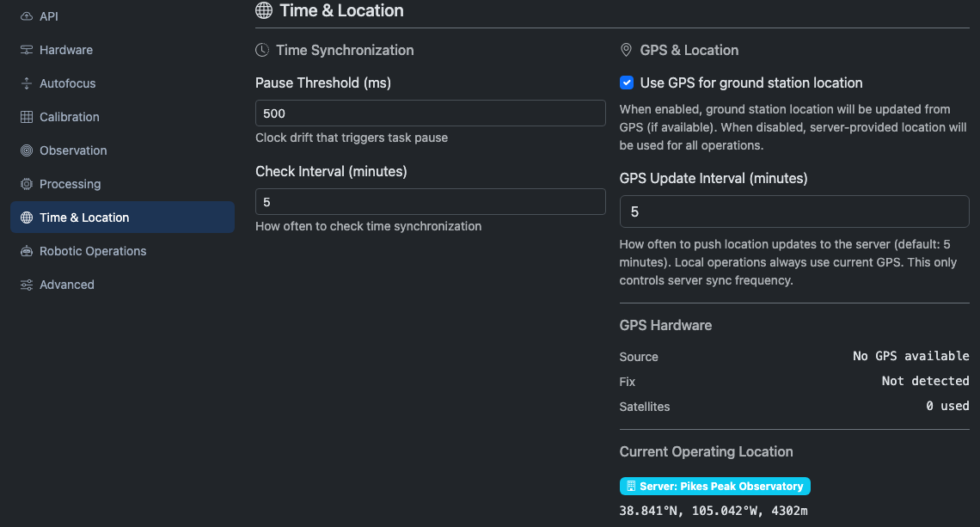
Task: Click the map pin icon by GPS & Location
Action: click(626, 50)
